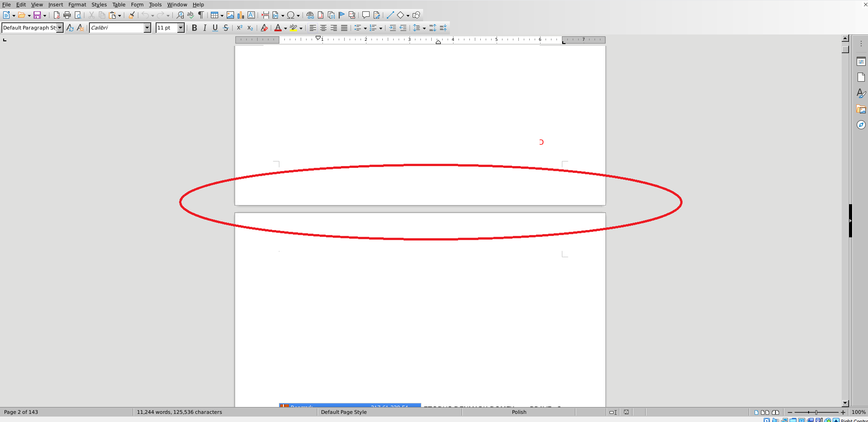Open sidebar Navigator panel
Viewport: 868px width, 422px height.
(x=861, y=125)
